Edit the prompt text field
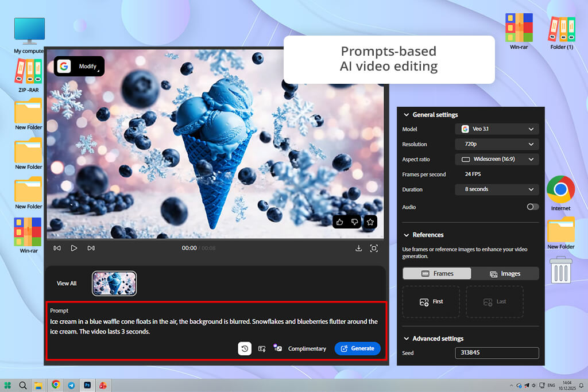This screenshot has height=392, width=588. coord(214,327)
